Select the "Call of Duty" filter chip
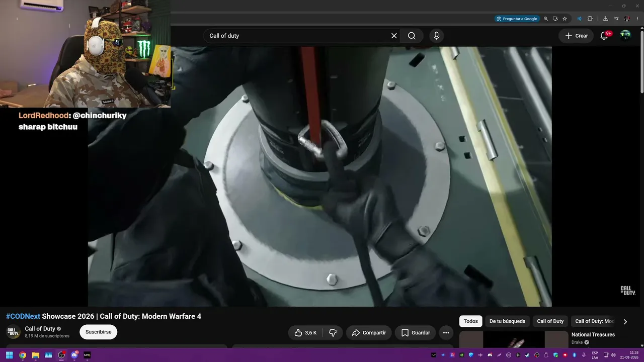 550,321
